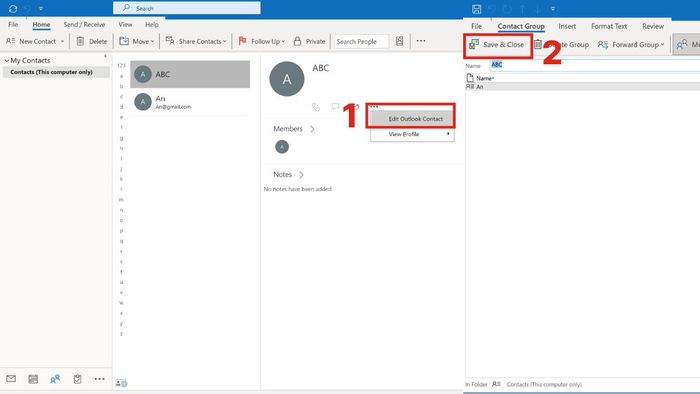Expand the Members section chevron

(312, 129)
